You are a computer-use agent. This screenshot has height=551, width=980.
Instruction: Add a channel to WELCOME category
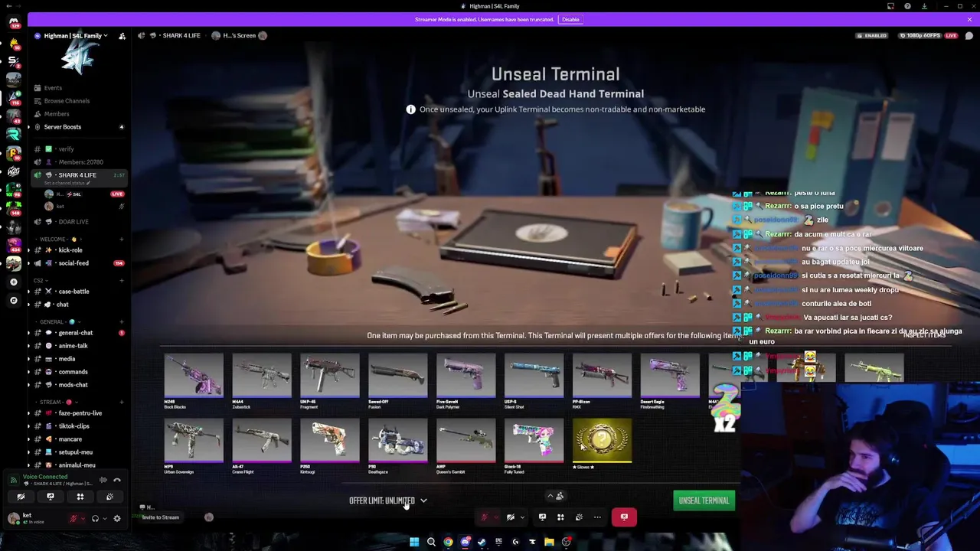(x=121, y=240)
